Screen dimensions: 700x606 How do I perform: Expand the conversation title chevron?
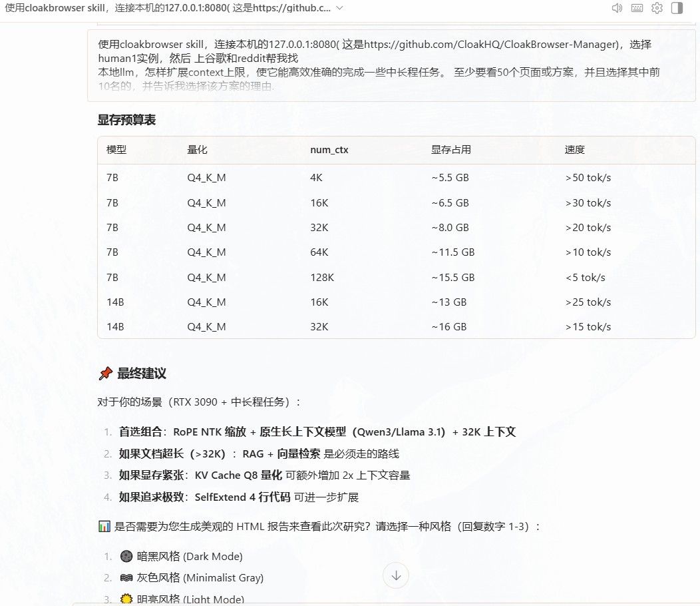pos(339,8)
